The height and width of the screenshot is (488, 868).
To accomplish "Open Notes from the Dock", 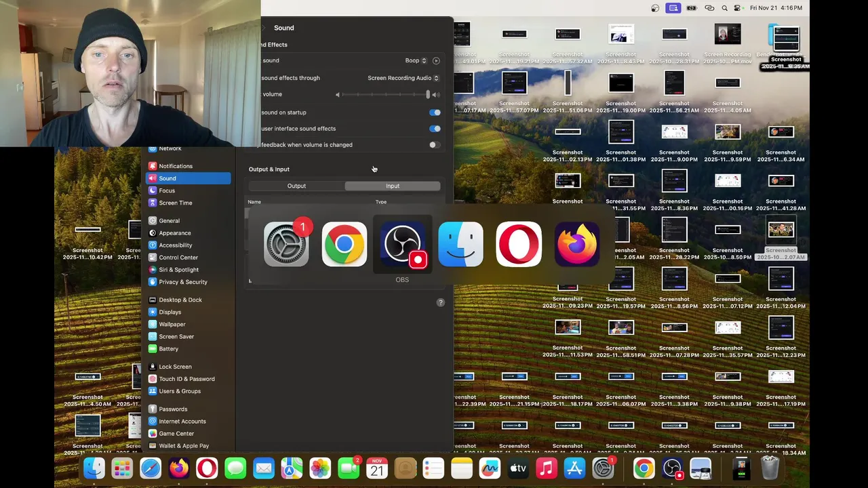I will (462, 468).
